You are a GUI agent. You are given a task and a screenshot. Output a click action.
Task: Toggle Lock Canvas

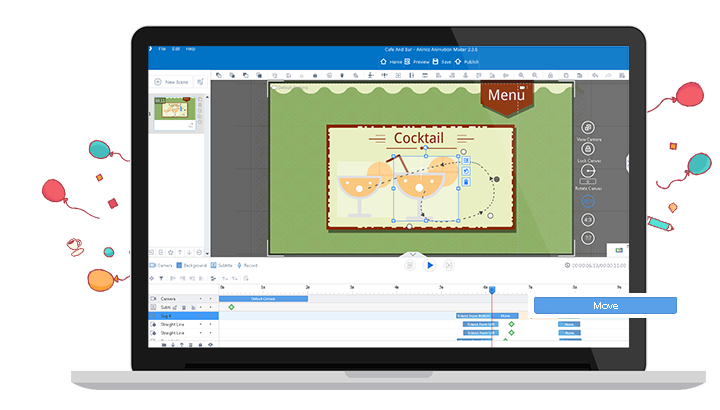tap(588, 149)
